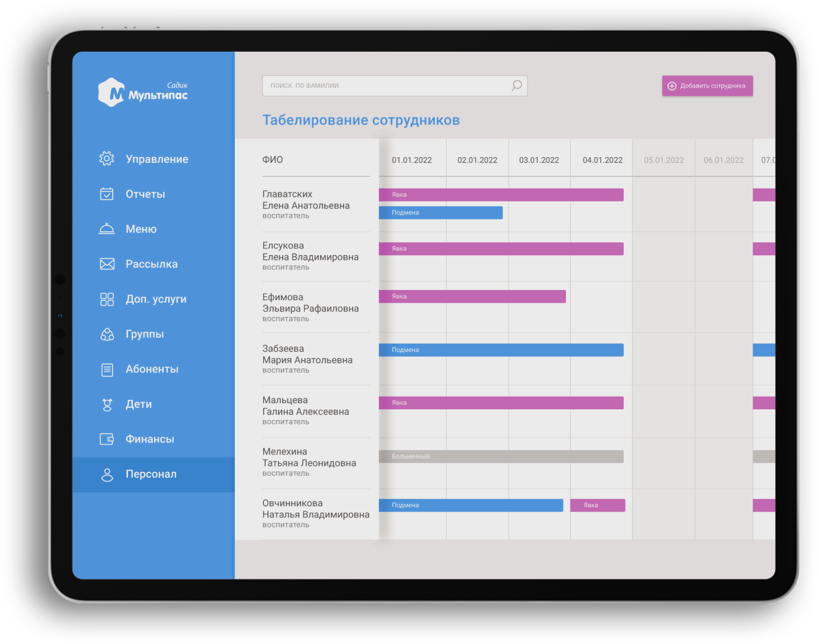Click Главатских's blue Подмена bar
Image resolution: width=819 pixels, height=644 pixels.
click(x=440, y=213)
